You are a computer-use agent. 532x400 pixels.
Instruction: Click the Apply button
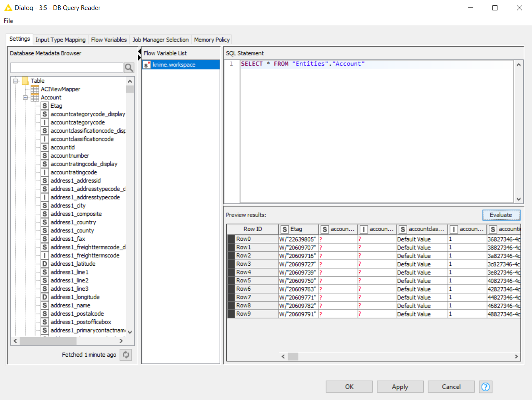[400, 387]
